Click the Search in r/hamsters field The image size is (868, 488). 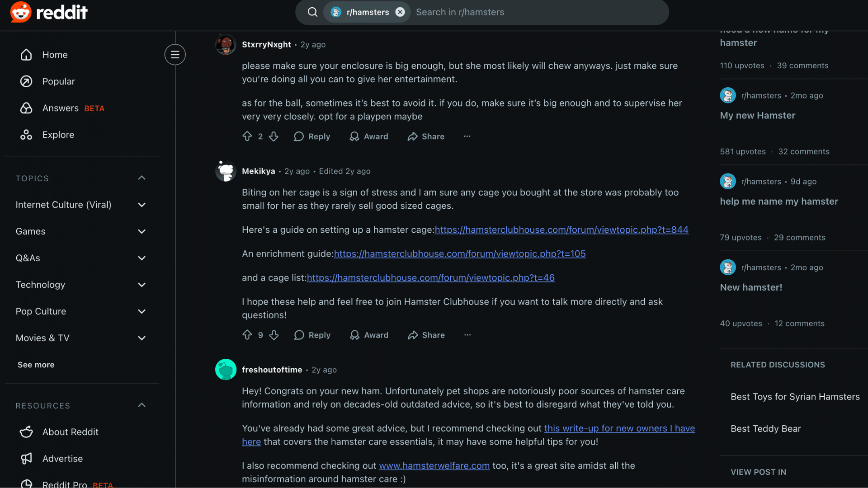(538, 12)
